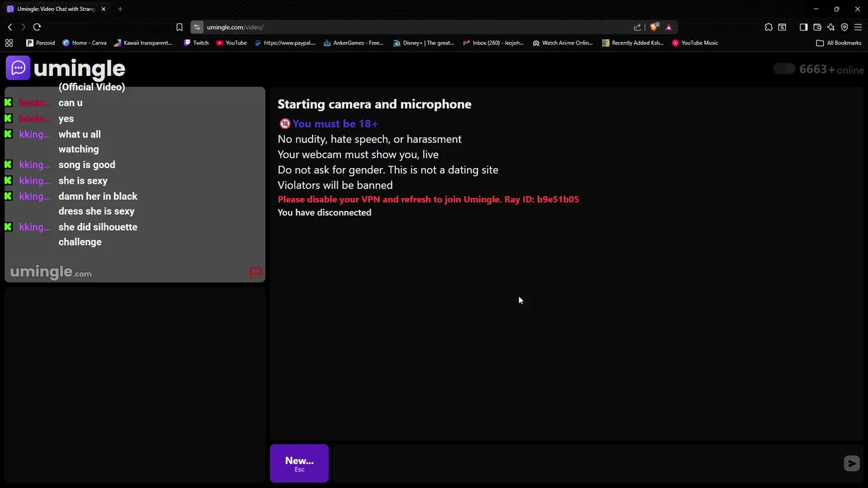Open the Recently Added bookmark

coord(633,43)
